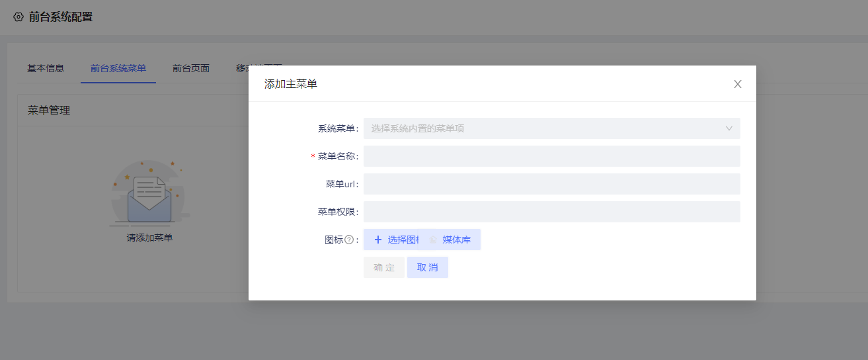Click the 请添加菜单 empty mailbox illustration
The height and width of the screenshot is (360, 868).
click(149, 192)
